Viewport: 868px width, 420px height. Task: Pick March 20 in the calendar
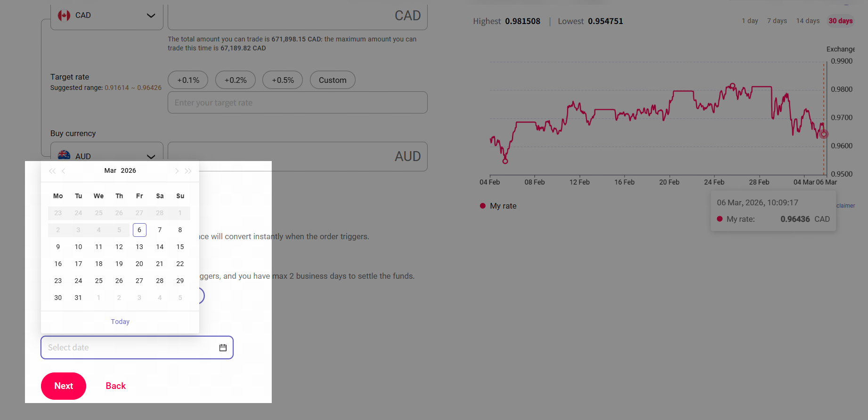pyautogui.click(x=139, y=264)
